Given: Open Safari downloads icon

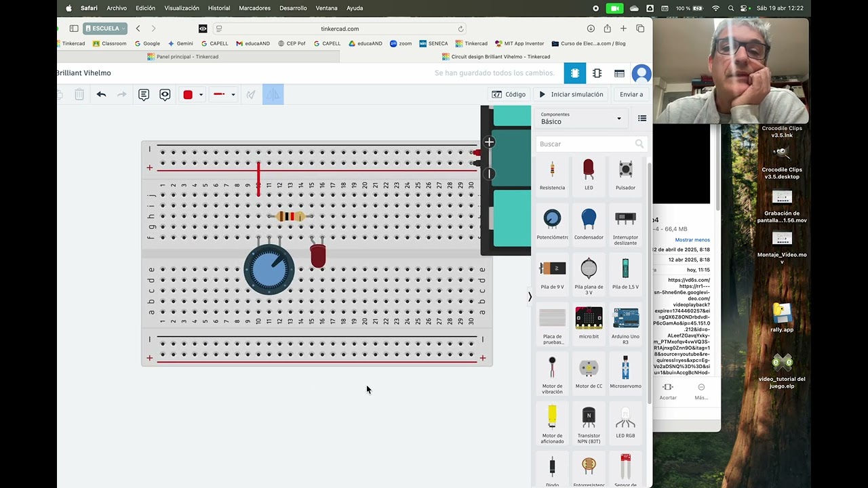Looking at the screenshot, I should (591, 28).
